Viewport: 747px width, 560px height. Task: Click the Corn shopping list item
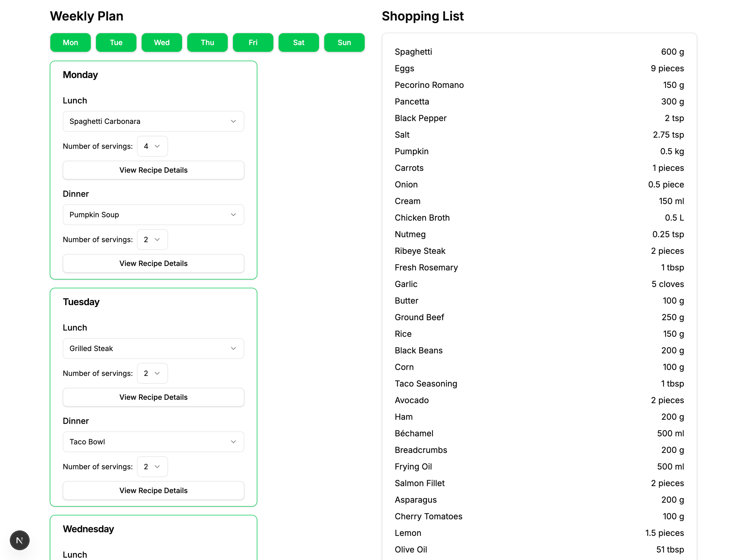click(539, 367)
